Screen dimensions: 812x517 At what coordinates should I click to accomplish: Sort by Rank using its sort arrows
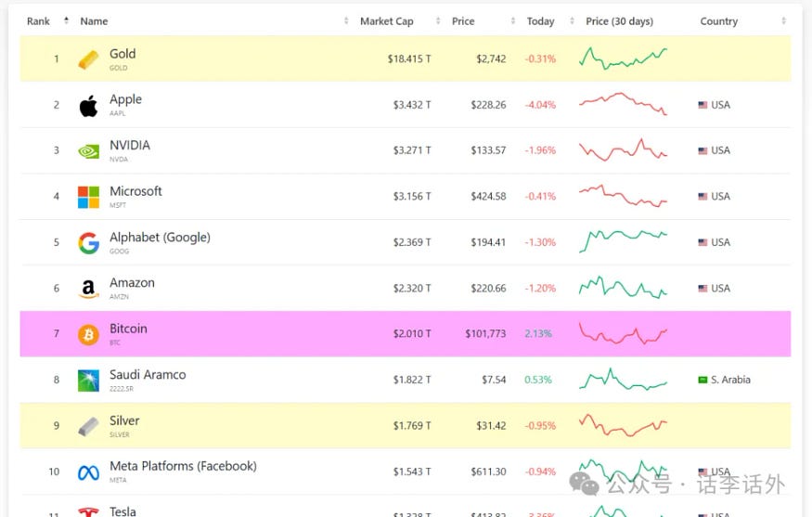point(66,20)
